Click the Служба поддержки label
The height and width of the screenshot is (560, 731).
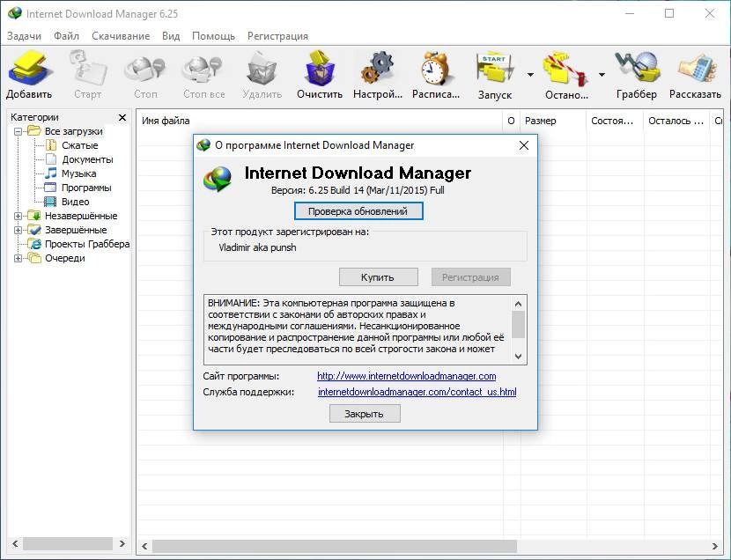(x=248, y=392)
